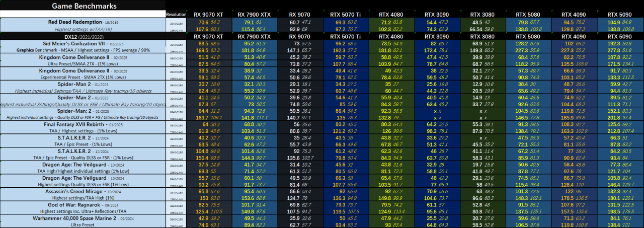Select Civilization VII RTX 5090 value 277.8

pos(613,50)
